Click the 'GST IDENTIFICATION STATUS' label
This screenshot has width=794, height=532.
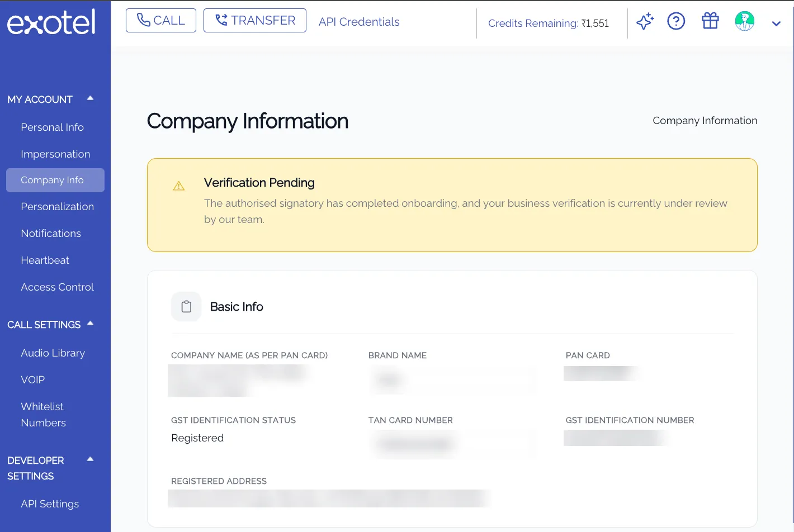point(233,420)
